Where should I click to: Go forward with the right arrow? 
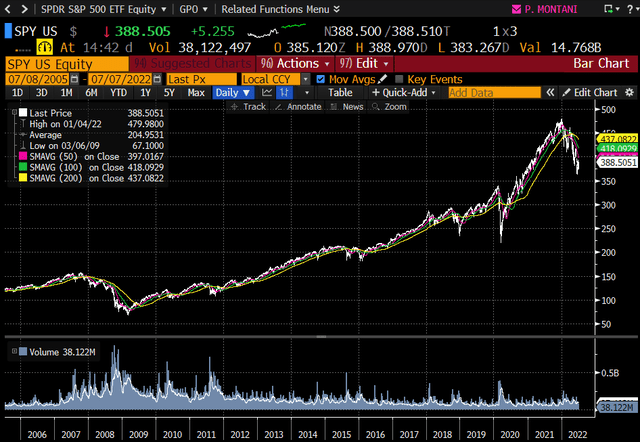click(24, 9)
